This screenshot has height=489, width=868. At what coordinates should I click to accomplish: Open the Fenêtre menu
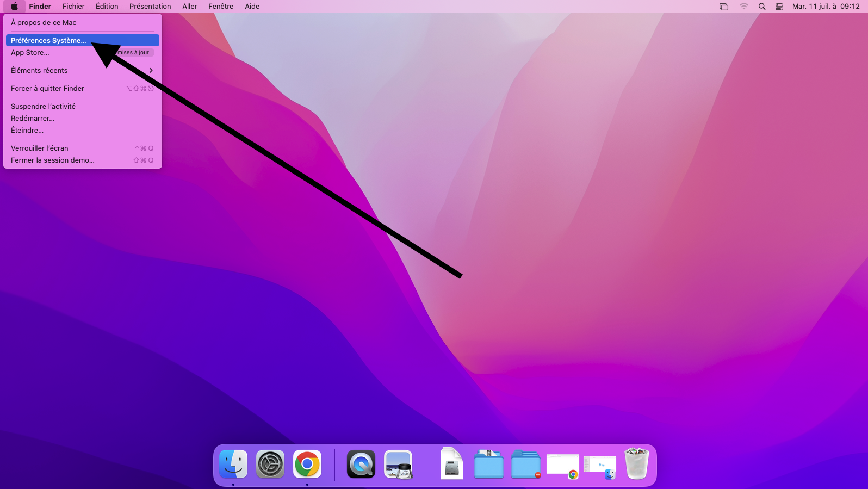tap(221, 7)
